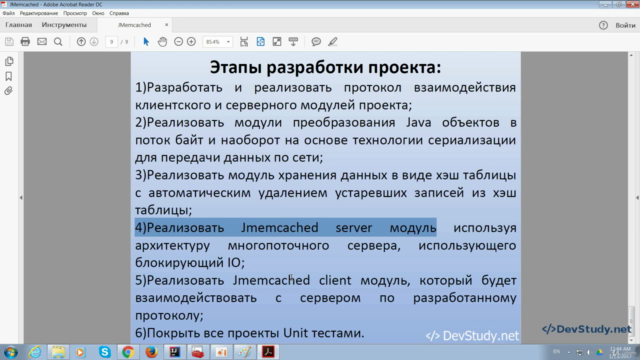Expand the right tools pane arrow
Screen dimensions: 640x360
pos(637,198)
